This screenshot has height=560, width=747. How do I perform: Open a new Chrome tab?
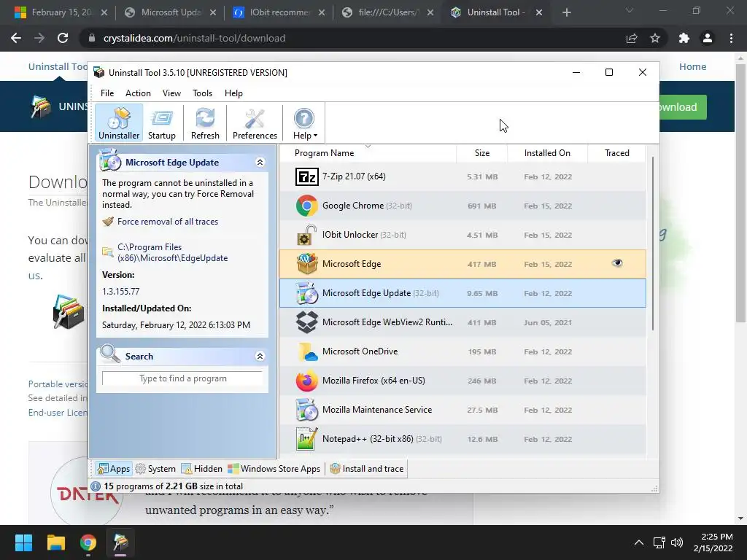566,12
